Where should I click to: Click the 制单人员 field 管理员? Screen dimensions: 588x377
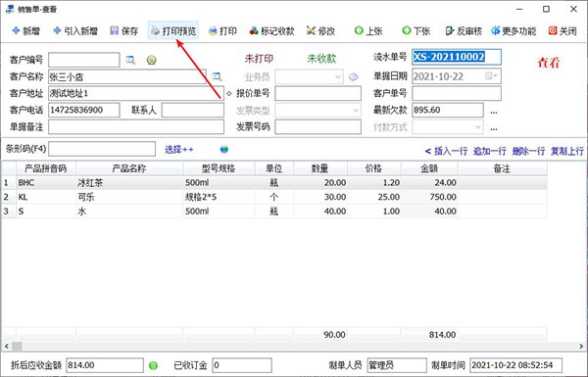click(x=397, y=365)
